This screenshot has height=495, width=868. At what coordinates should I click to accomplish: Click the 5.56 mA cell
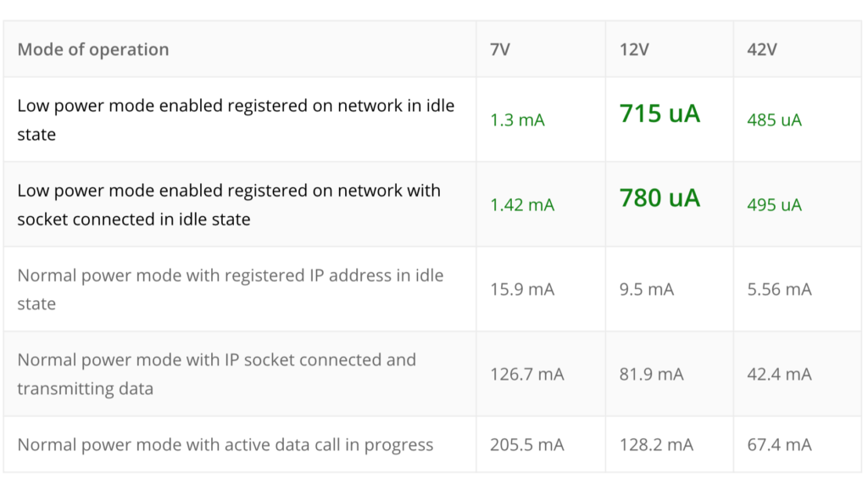coord(779,290)
